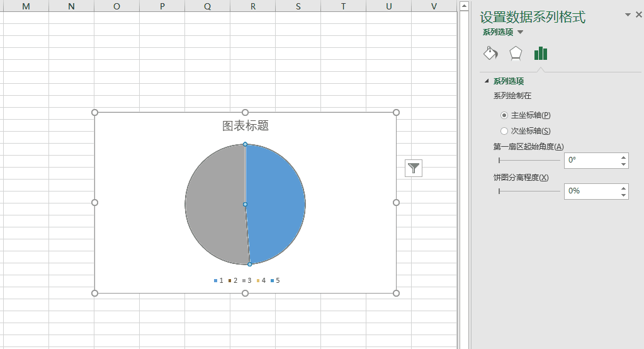Screen dimensions: 644x349
Task: Decrease first slice angle with down arrow
Action: (623, 164)
